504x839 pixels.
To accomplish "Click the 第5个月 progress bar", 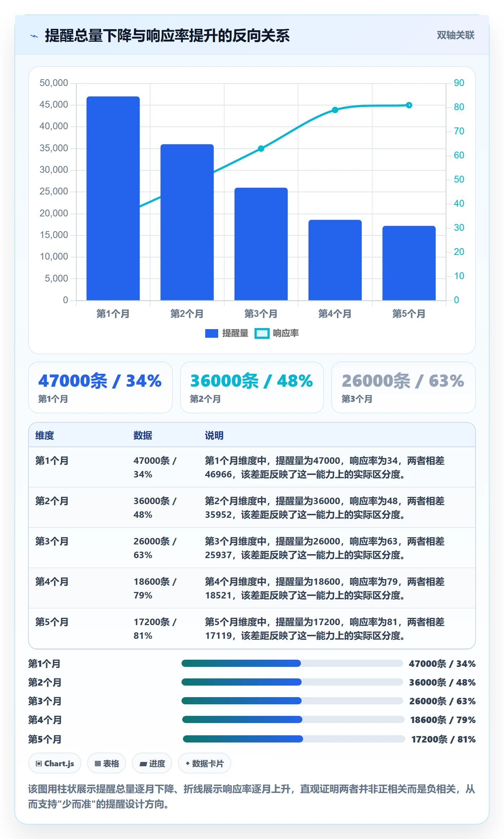I will (294, 739).
